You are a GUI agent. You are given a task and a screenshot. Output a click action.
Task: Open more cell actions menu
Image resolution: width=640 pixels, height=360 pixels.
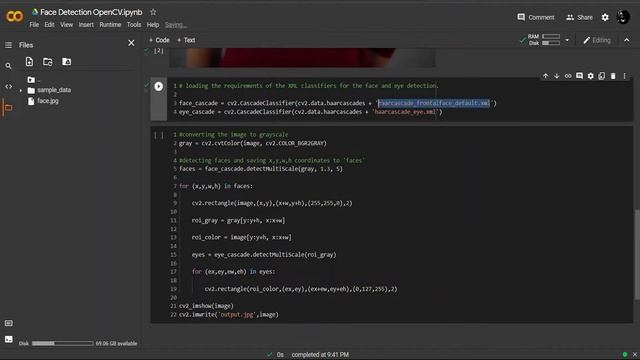pos(624,76)
